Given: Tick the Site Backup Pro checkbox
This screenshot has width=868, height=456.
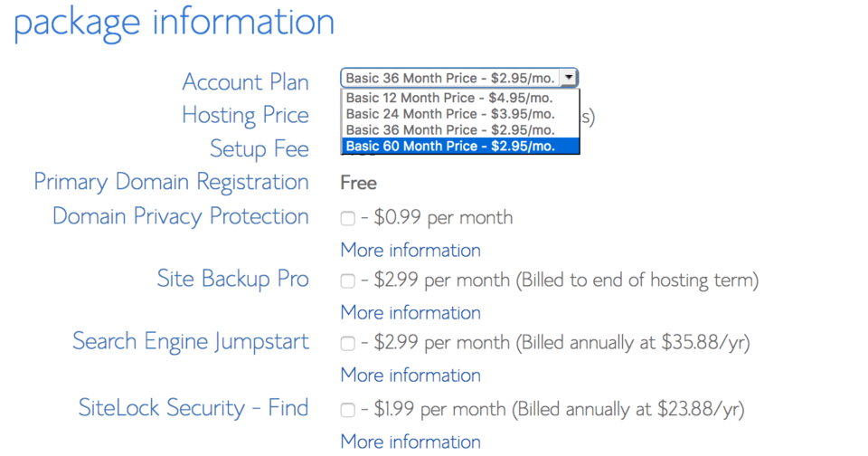Looking at the screenshot, I should click(x=348, y=281).
